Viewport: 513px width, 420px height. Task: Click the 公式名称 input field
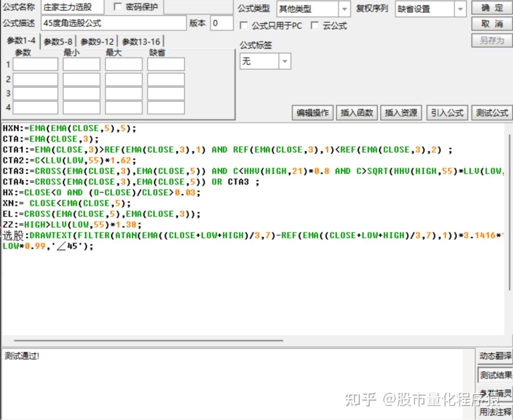[72, 7]
